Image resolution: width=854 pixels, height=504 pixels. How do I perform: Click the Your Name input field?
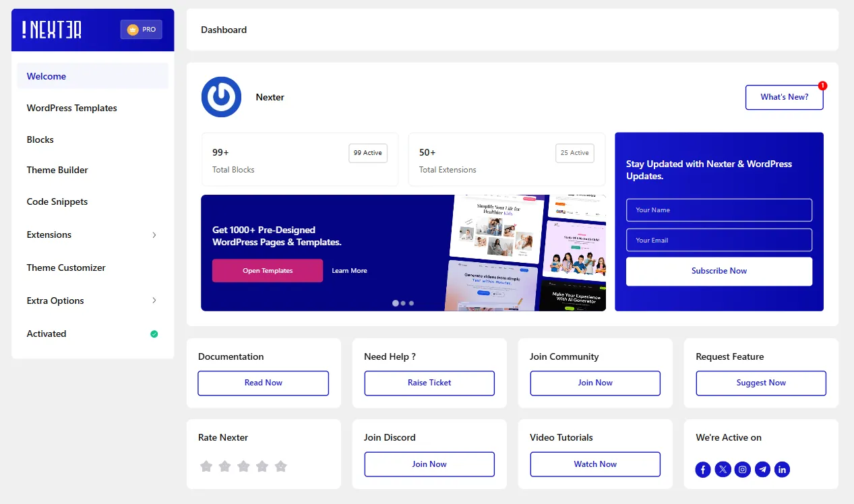coord(719,210)
